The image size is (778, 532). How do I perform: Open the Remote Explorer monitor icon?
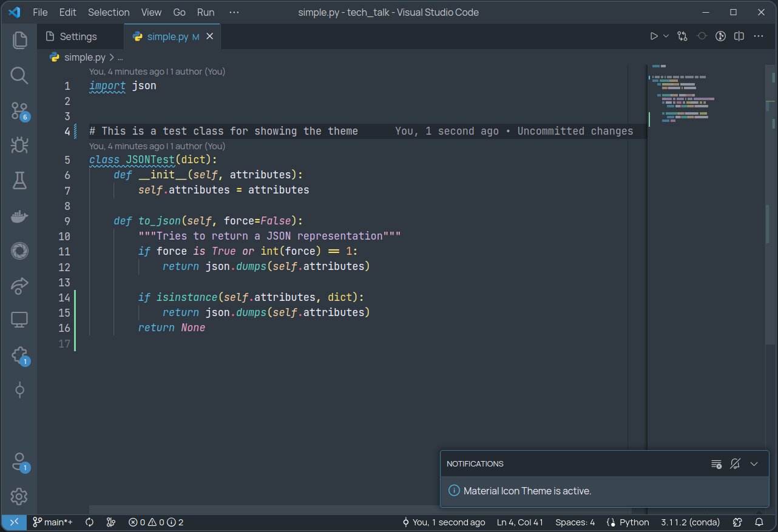tap(19, 320)
